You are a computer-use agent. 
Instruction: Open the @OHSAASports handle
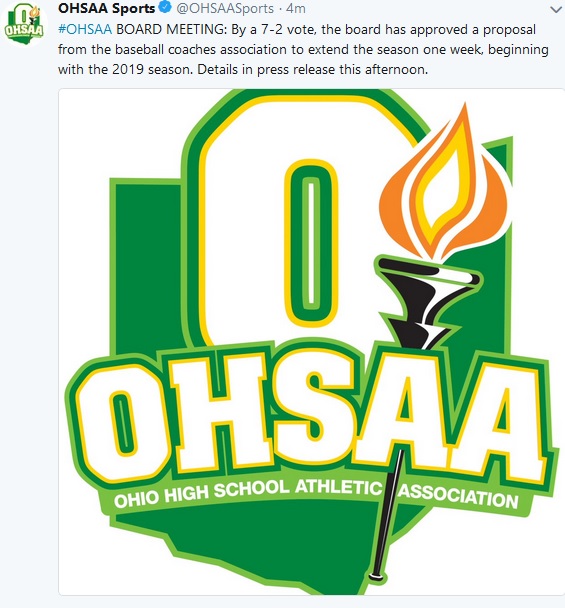coord(225,8)
